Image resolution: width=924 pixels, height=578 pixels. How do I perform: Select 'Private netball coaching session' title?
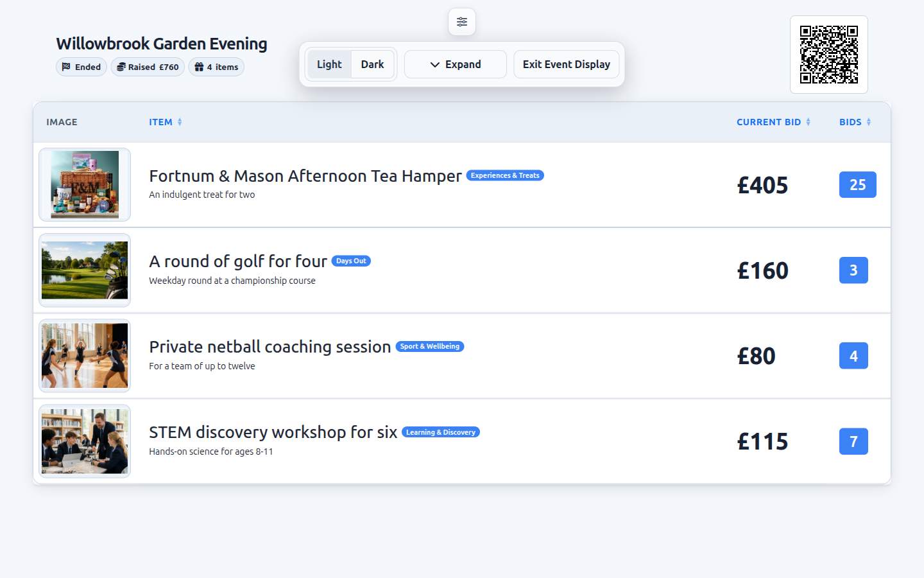[x=270, y=347]
